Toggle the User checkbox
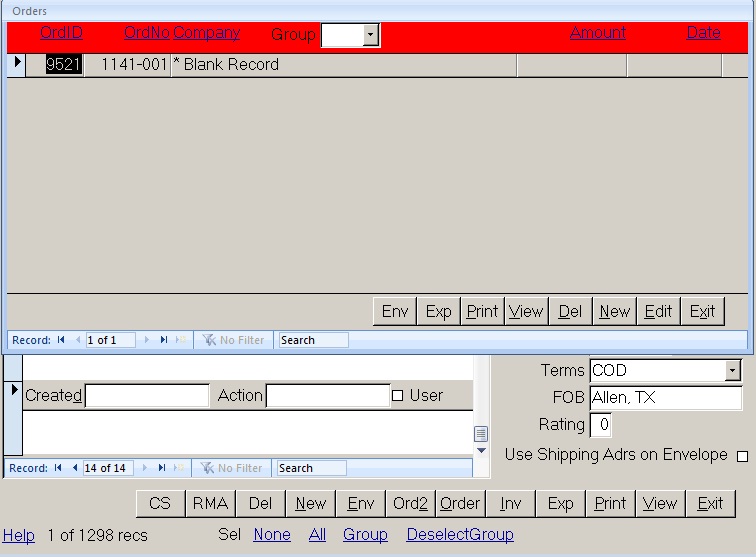Image resolution: width=756 pixels, height=557 pixels. [397, 396]
